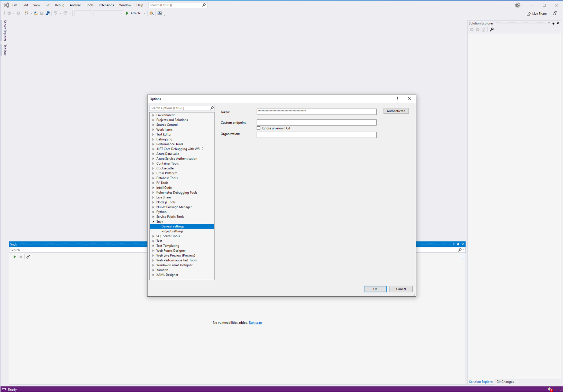Click the Open File folder icon in toolbar
563x392 pixels.
click(35, 13)
